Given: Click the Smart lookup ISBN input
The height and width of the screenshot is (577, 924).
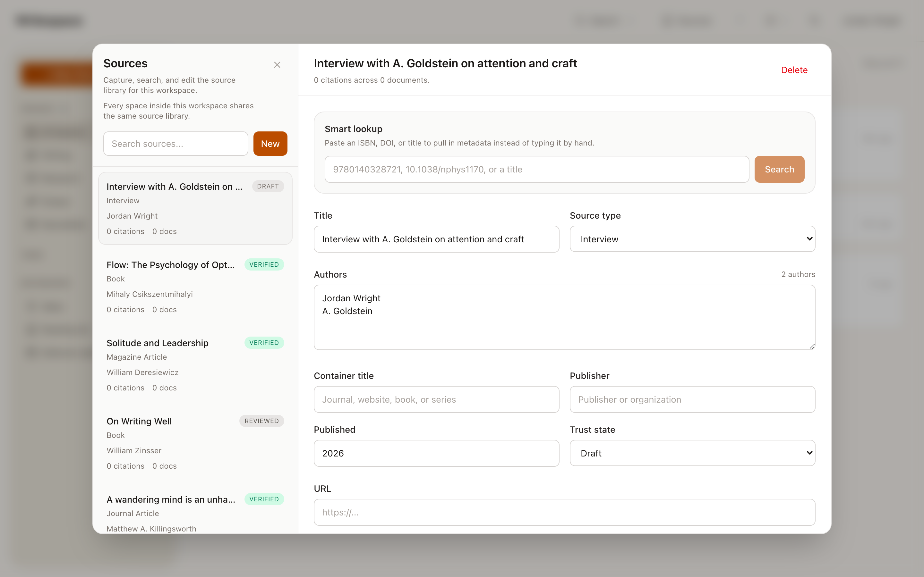Looking at the screenshot, I should point(536,169).
